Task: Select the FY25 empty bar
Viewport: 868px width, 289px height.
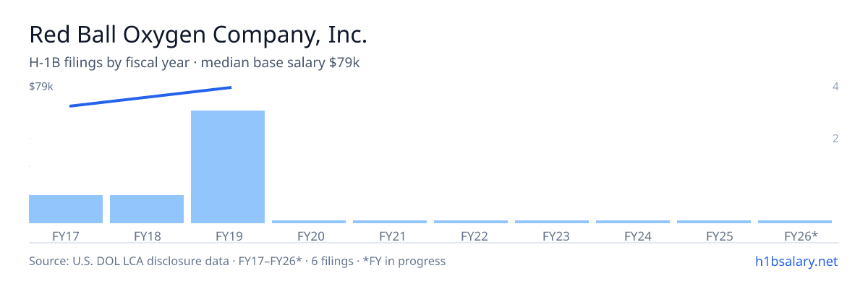Action: [714, 221]
